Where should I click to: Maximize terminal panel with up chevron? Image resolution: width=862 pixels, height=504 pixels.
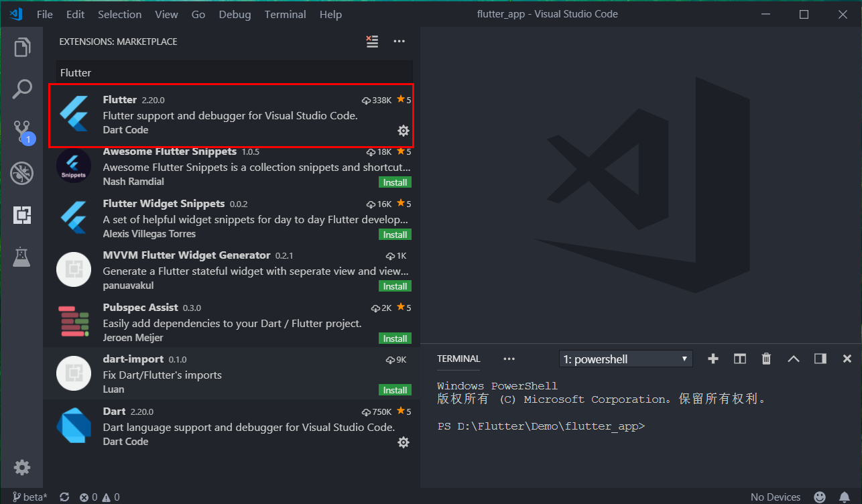pyautogui.click(x=794, y=359)
